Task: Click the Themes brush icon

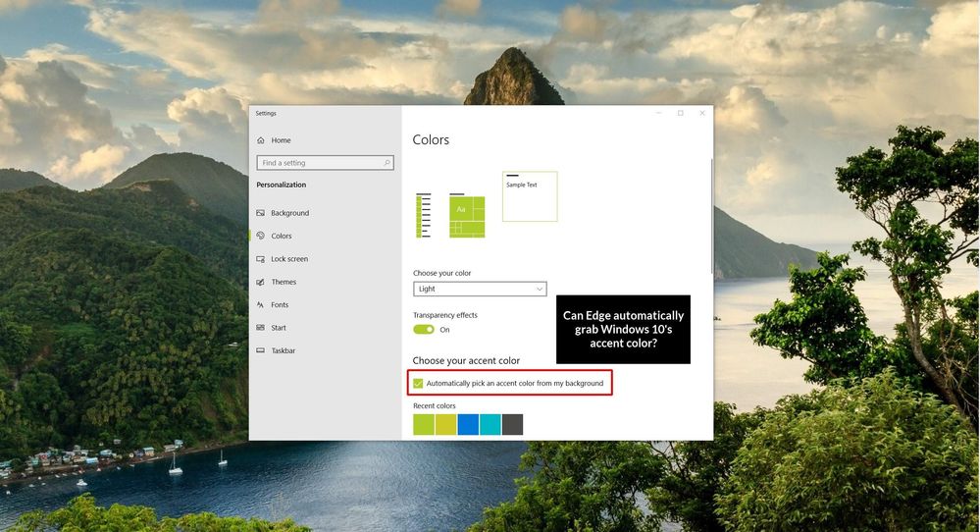Action: point(261,282)
